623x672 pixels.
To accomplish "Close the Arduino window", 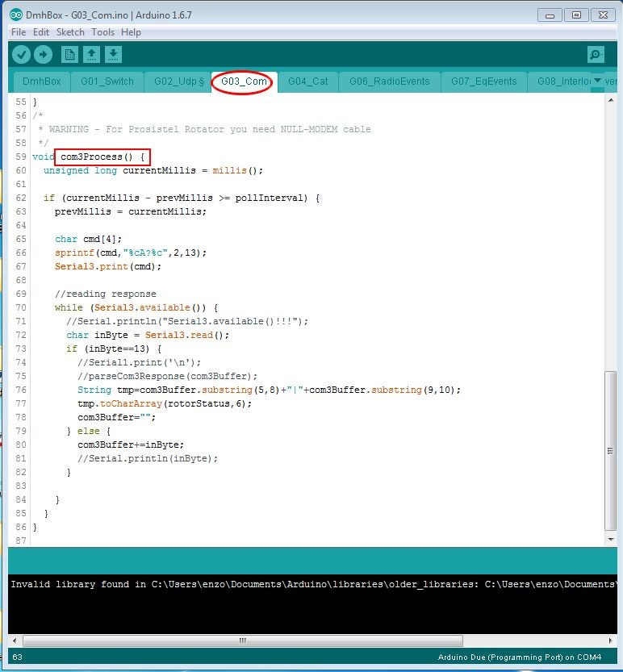I will click(x=604, y=15).
